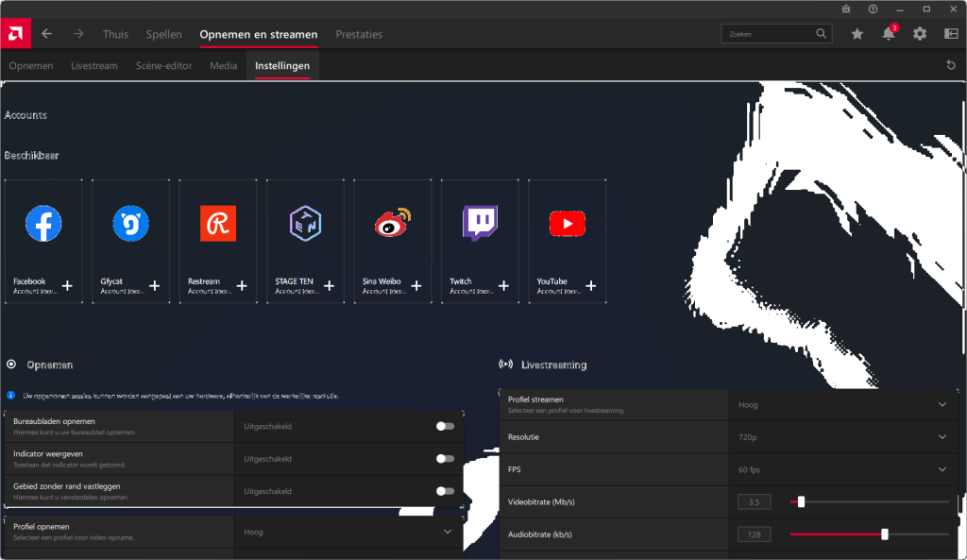967x560 pixels.
Task: Expand Profiel streamen dropdown
Action: pyautogui.click(x=942, y=404)
